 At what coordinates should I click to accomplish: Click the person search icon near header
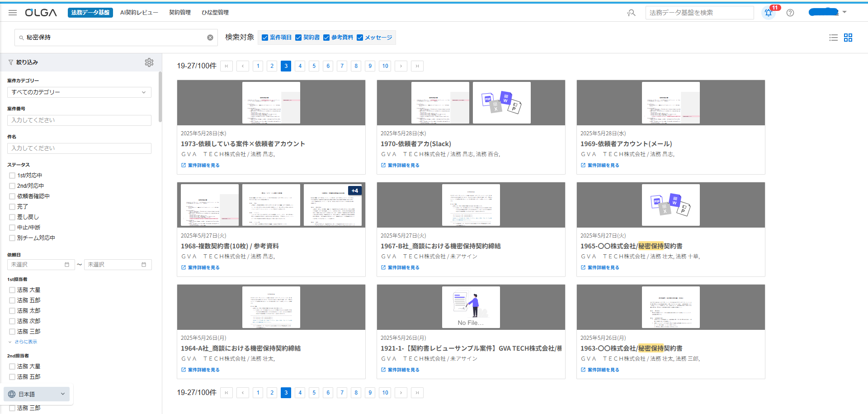coord(631,13)
